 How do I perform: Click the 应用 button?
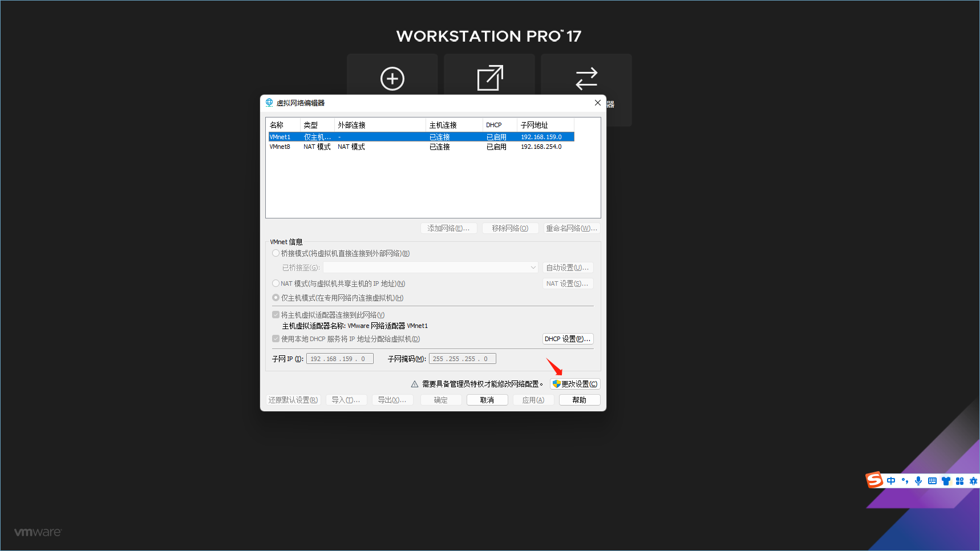click(533, 400)
